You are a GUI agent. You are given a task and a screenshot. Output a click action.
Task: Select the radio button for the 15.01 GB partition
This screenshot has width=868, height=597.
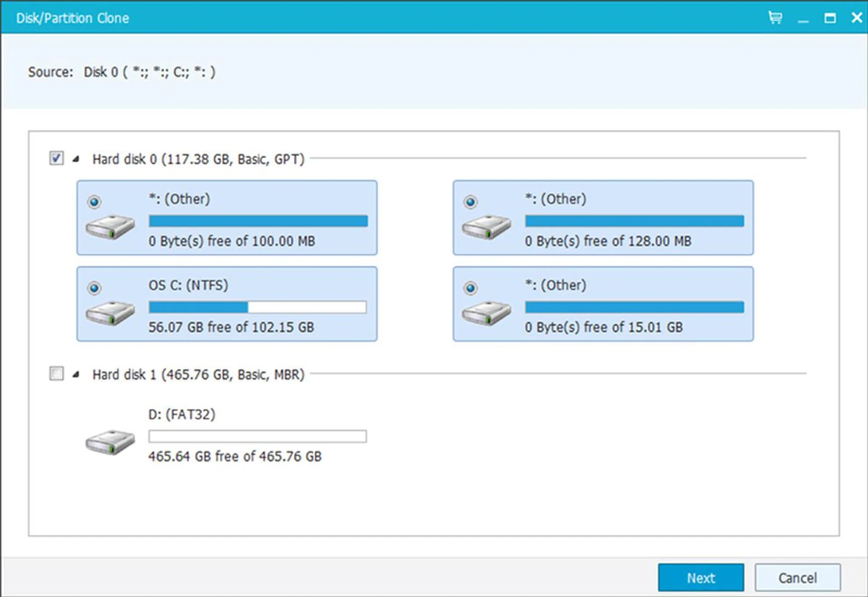[471, 288]
